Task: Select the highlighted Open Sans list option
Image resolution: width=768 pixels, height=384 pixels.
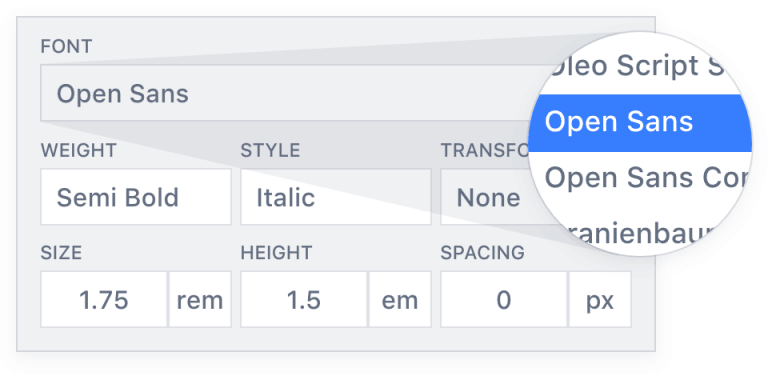Action: (x=640, y=123)
